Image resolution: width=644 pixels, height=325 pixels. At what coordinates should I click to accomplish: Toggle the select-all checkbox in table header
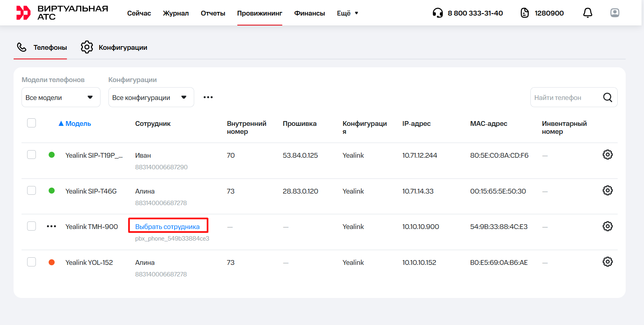tap(32, 123)
